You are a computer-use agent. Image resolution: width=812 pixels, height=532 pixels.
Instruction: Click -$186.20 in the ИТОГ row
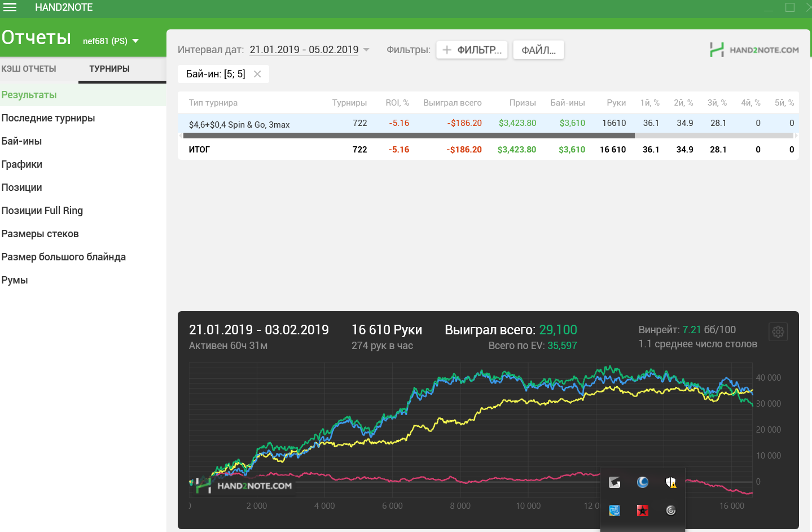pyautogui.click(x=464, y=150)
